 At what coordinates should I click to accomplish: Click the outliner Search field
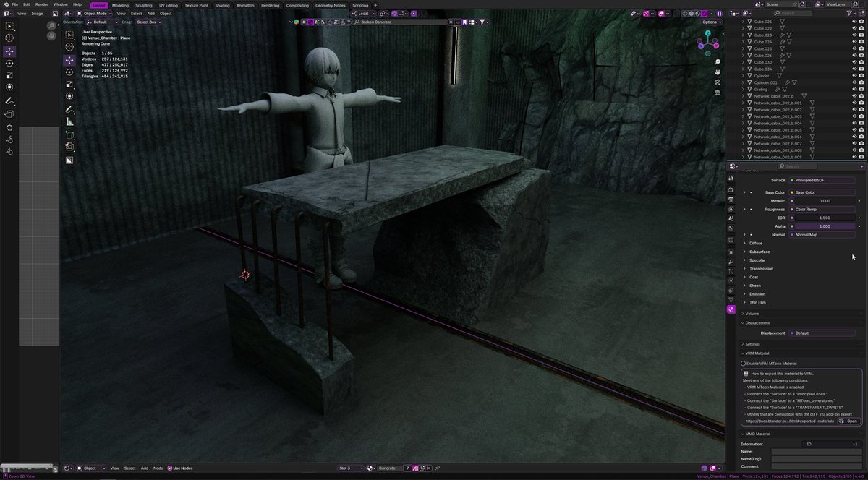[794, 14]
